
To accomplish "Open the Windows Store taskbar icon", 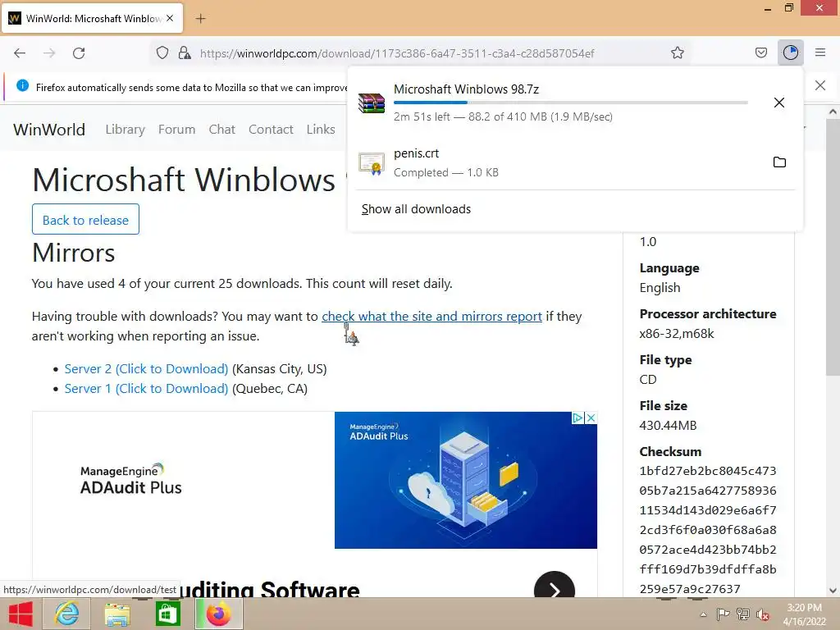I will pyautogui.click(x=167, y=614).
